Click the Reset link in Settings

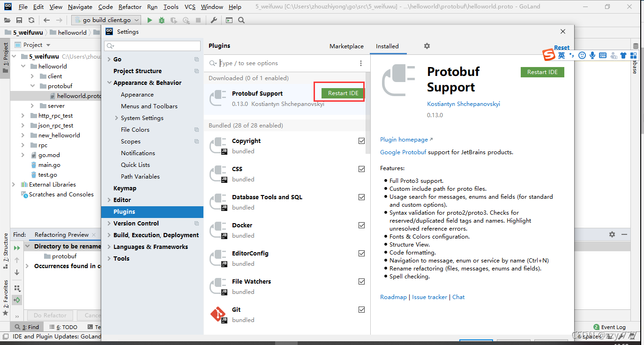tap(562, 48)
